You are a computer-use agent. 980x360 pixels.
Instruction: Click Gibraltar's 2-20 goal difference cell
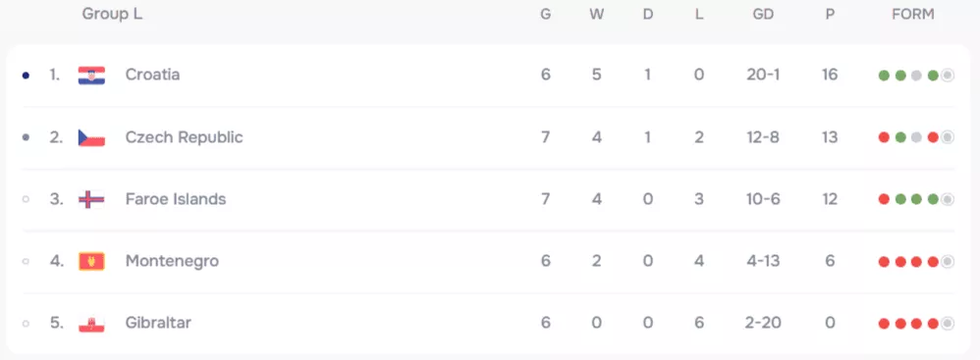763,323
